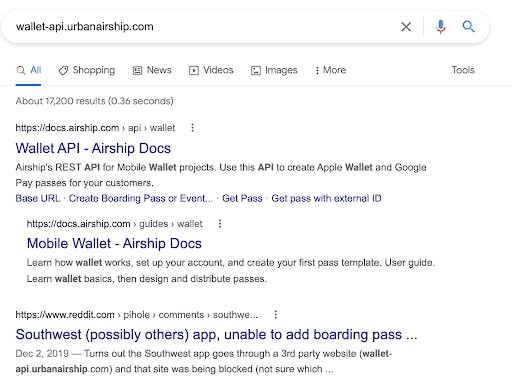This screenshot has width=512, height=390.
Task: Open the Mobile Wallet - Airship Docs result
Action: click(x=114, y=243)
